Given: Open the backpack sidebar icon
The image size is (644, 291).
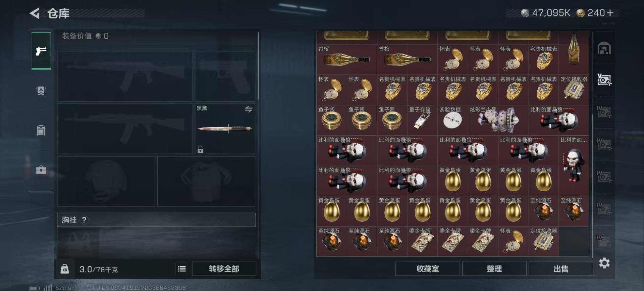Looking at the screenshot, I should [41, 130].
